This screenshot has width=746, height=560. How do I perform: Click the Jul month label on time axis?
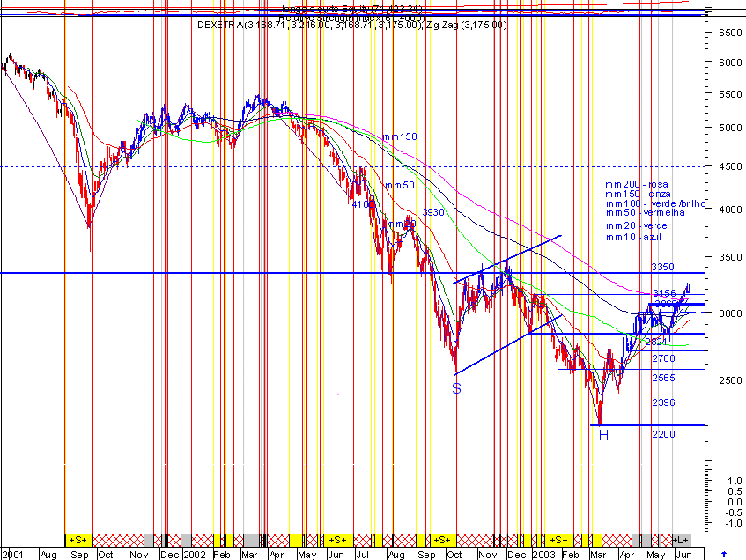tap(363, 555)
